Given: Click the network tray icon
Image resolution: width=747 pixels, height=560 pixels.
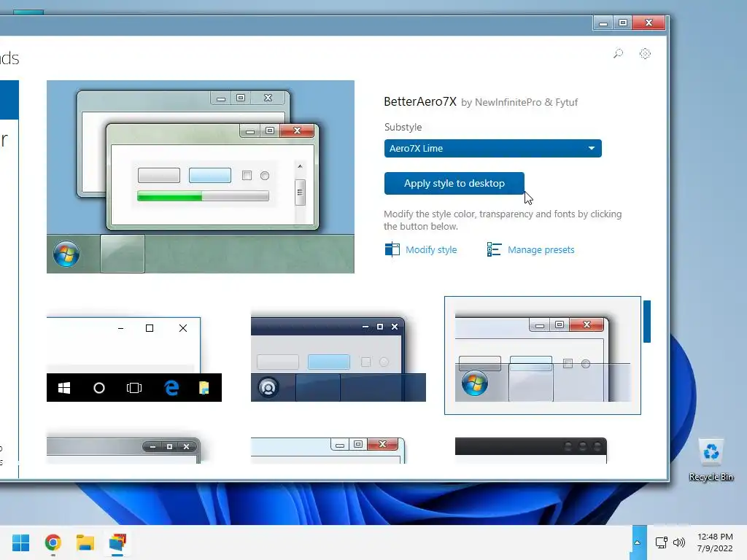Looking at the screenshot, I should 661,542.
